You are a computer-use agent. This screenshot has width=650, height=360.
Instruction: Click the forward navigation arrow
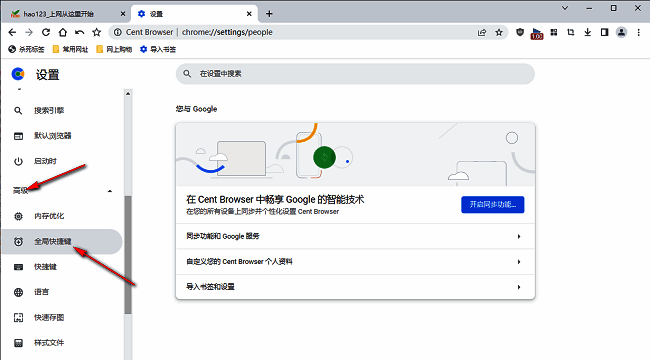(x=29, y=32)
